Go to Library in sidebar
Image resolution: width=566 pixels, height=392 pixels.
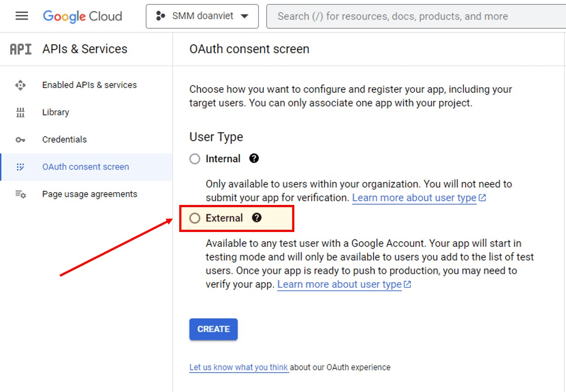[56, 112]
